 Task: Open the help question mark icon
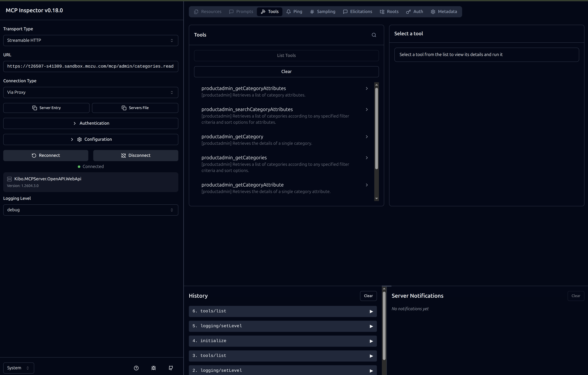(136, 368)
